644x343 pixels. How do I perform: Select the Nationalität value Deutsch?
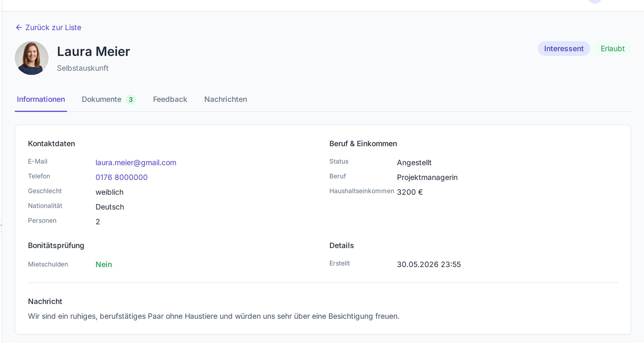pyautogui.click(x=110, y=207)
